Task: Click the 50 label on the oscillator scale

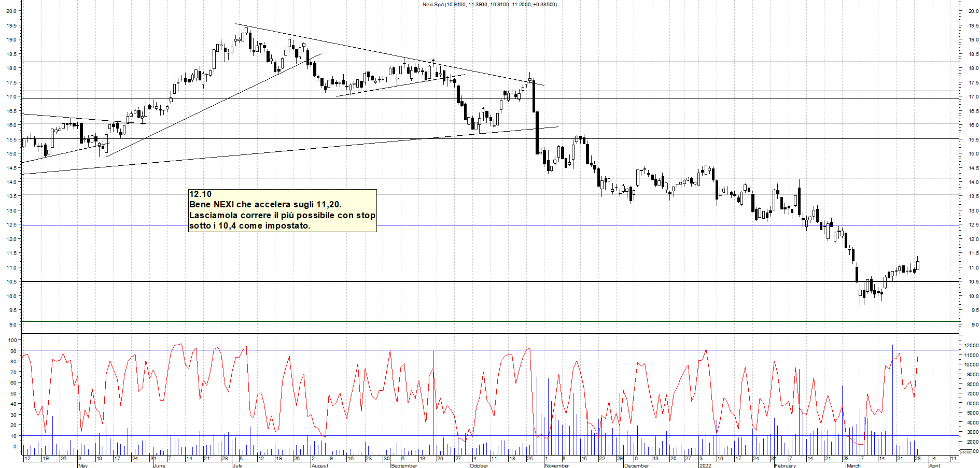Action: 13,393
